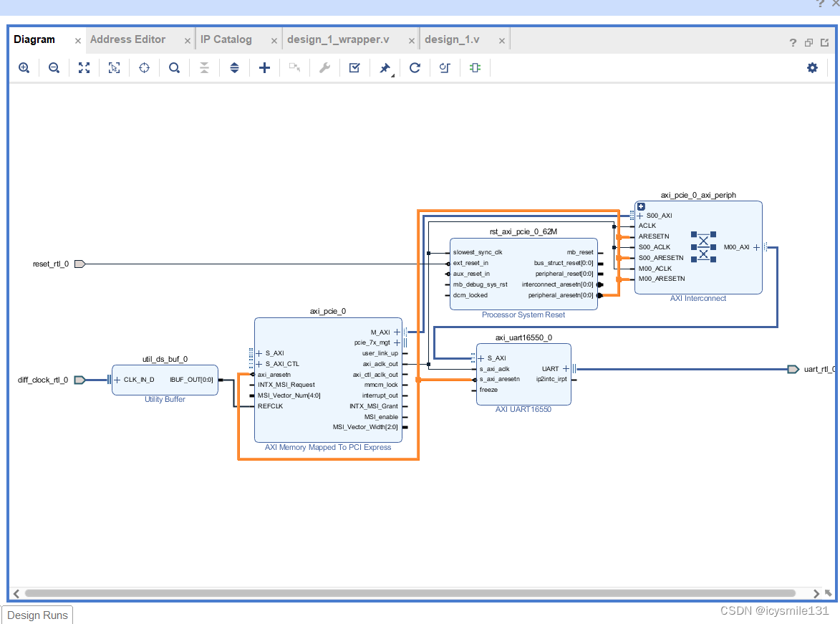Viewport: 840px width, 624px height.
Task: Click the Zoom Fit icon
Action: pos(83,67)
